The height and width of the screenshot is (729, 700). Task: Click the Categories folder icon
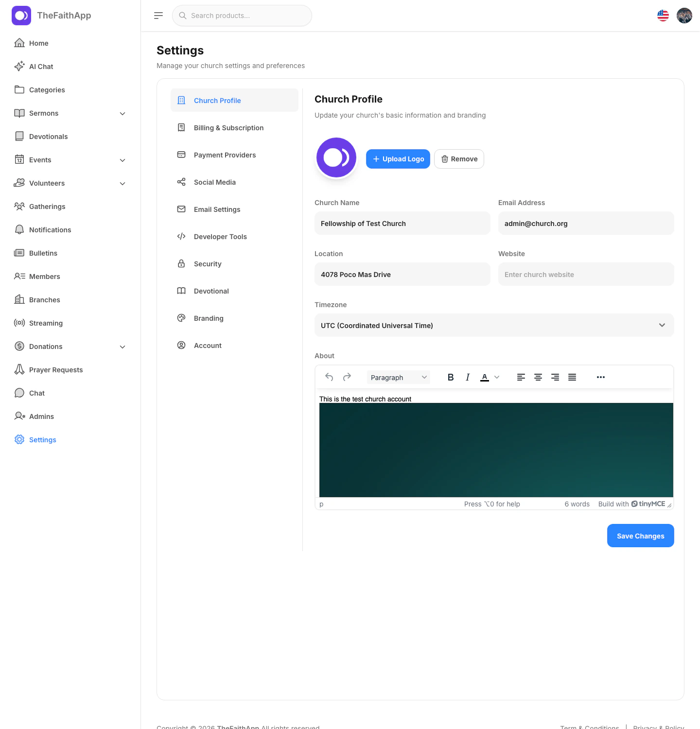point(19,89)
